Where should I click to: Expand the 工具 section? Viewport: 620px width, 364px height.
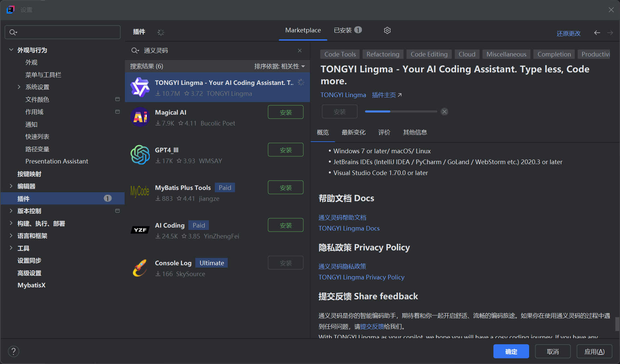[11, 248]
